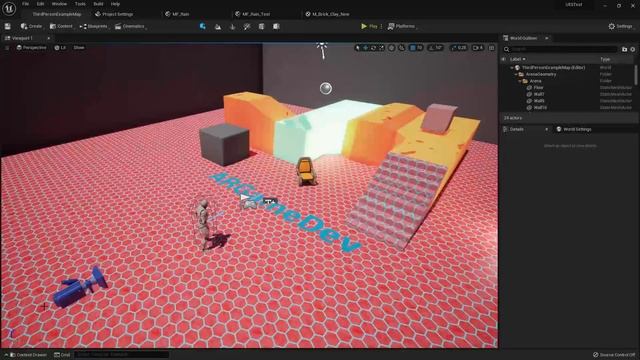Open the Window menu
The image size is (640, 360).
pyautogui.click(x=59, y=4)
